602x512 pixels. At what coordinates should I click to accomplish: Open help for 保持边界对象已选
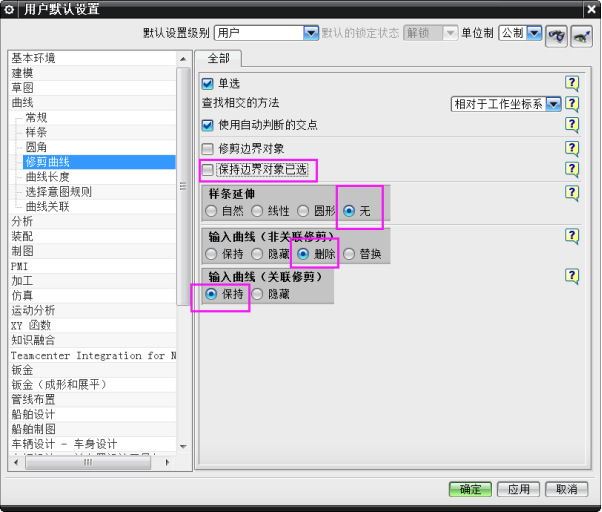coord(572,169)
